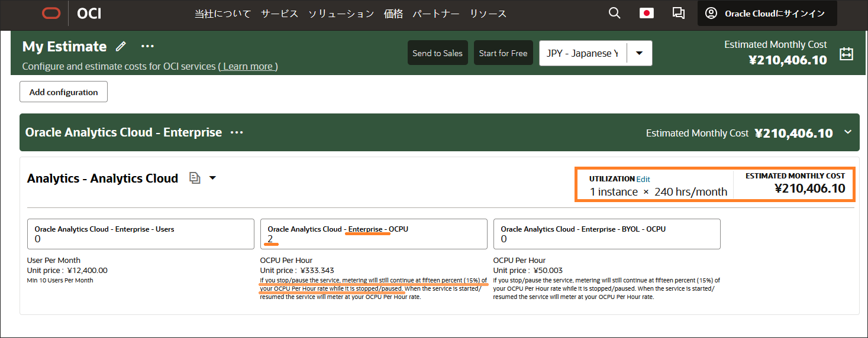868x338 pixels.
Task: Click the Add configuration button
Action: 63,92
